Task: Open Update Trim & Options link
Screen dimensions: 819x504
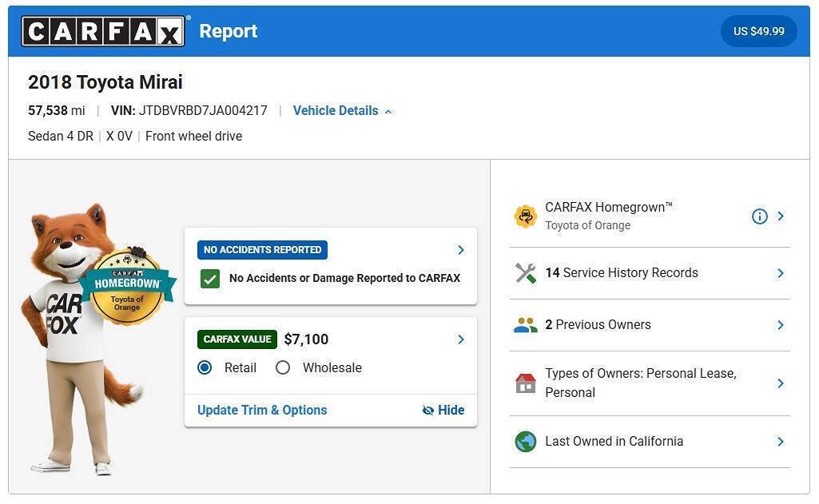Action: pyautogui.click(x=262, y=410)
